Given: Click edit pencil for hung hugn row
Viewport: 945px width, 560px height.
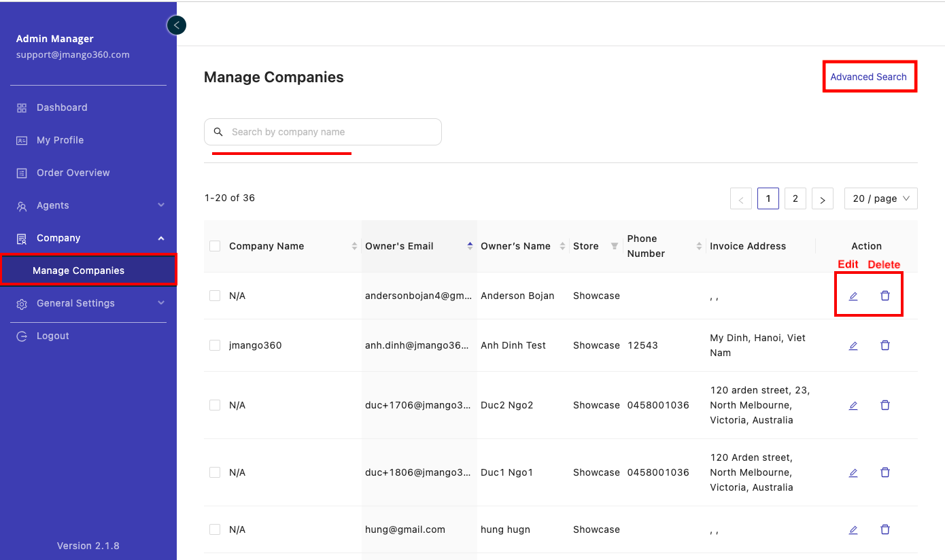Looking at the screenshot, I should click(x=853, y=529).
